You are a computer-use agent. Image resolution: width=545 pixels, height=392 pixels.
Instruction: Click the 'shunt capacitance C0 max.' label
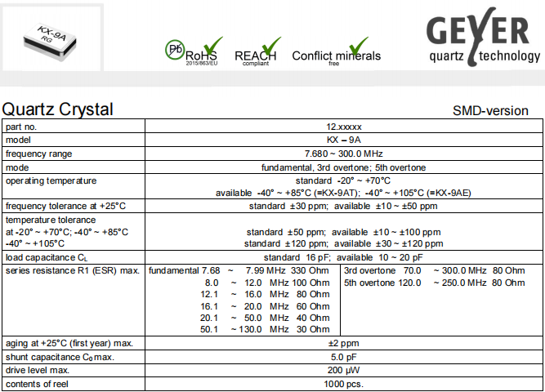tap(60, 357)
